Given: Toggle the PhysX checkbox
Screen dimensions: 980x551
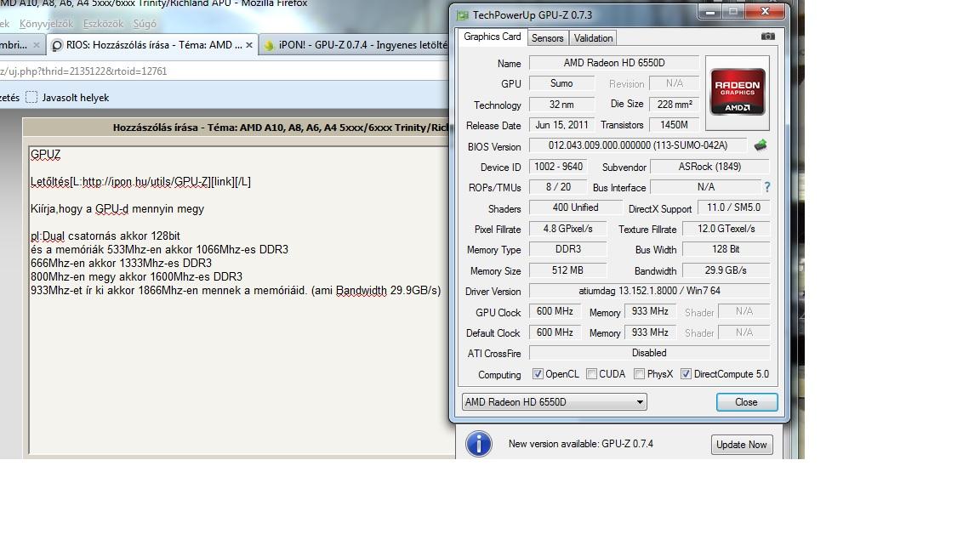Looking at the screenshot, I should [x=639, y=374].
